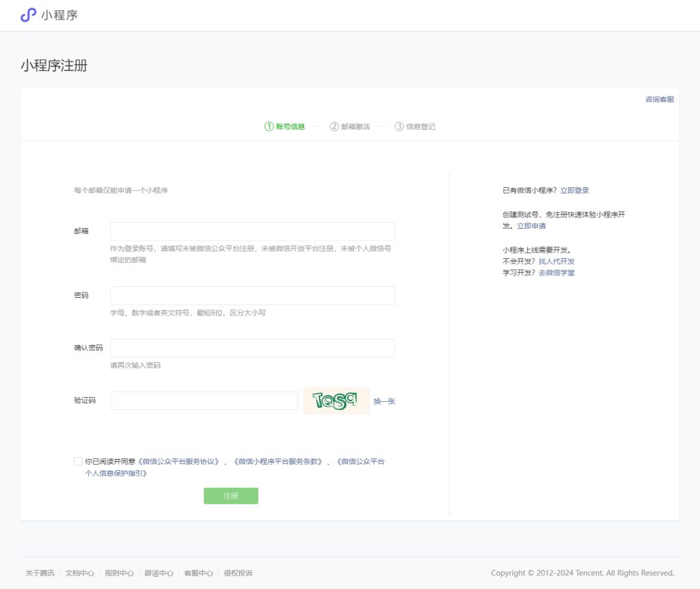Click 去微信学堂 link

pos(556,273)
